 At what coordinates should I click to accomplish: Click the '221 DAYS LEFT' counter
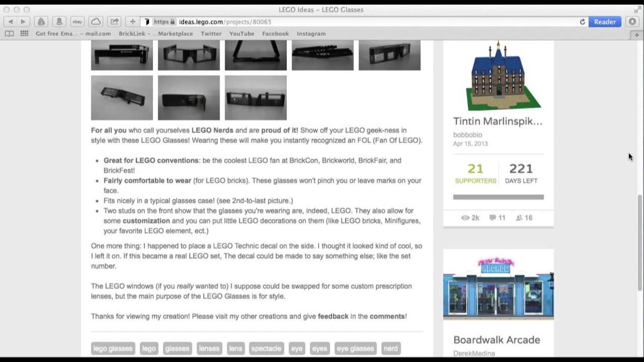click(521, 173)
